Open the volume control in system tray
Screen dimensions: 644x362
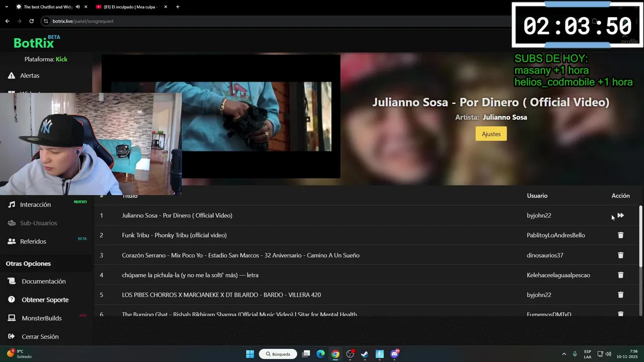point(608,354)
